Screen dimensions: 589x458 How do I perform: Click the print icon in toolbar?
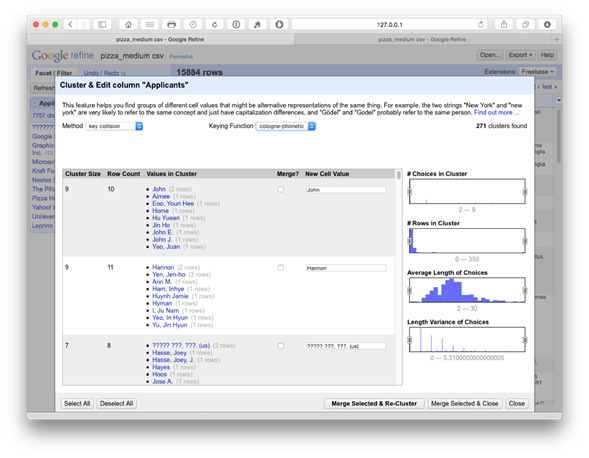click(171, 25)
